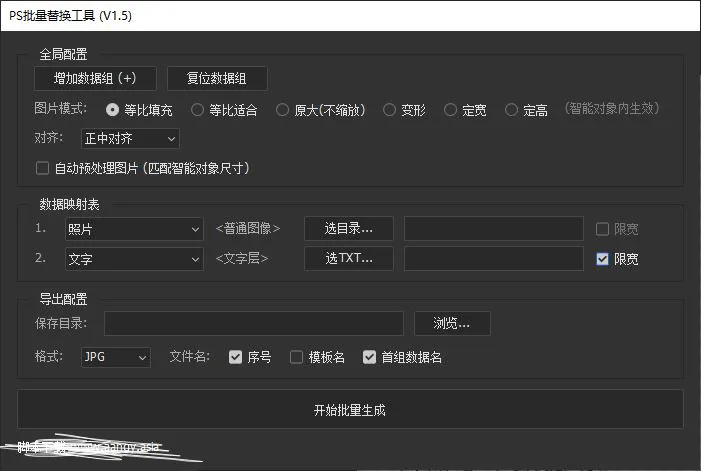The height and width of the screenshot is (471, 701).
Task: Click the 复位数据组 button
Action: 217,79
